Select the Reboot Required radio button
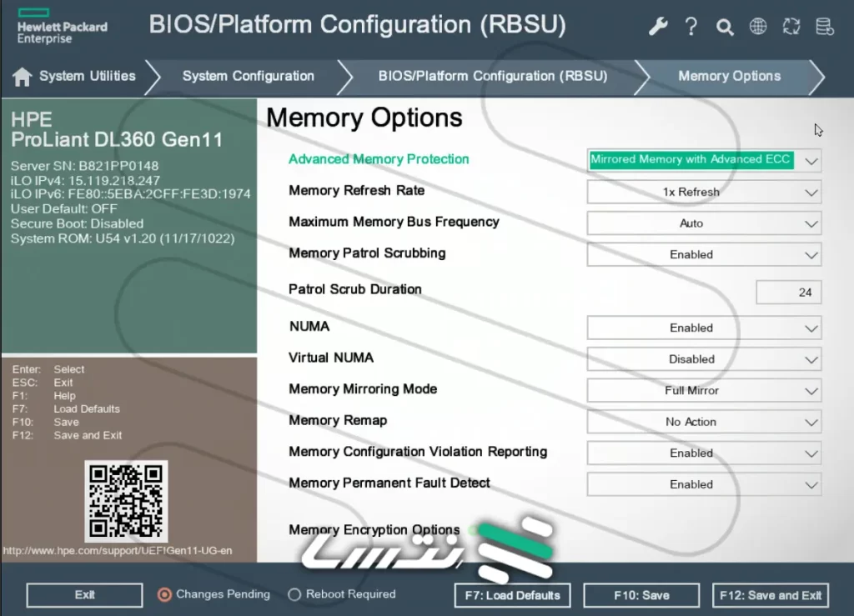 click(294, 594)
